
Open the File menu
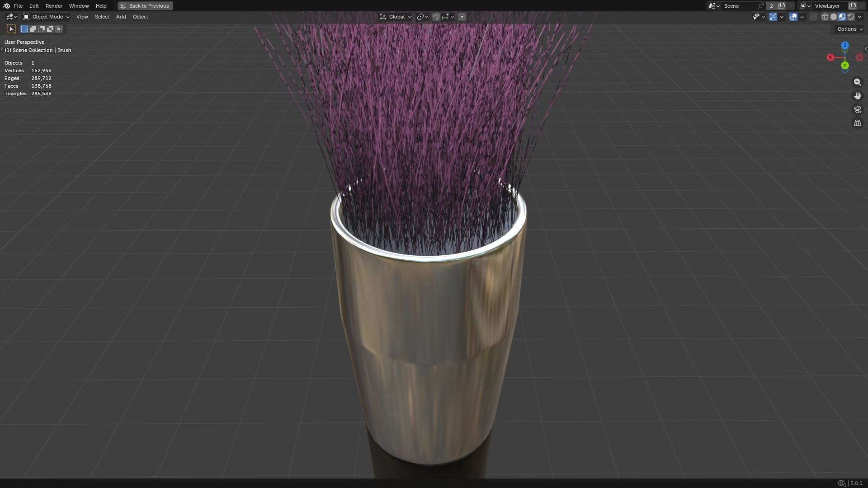pyautogui.click(x=18, y=6)
